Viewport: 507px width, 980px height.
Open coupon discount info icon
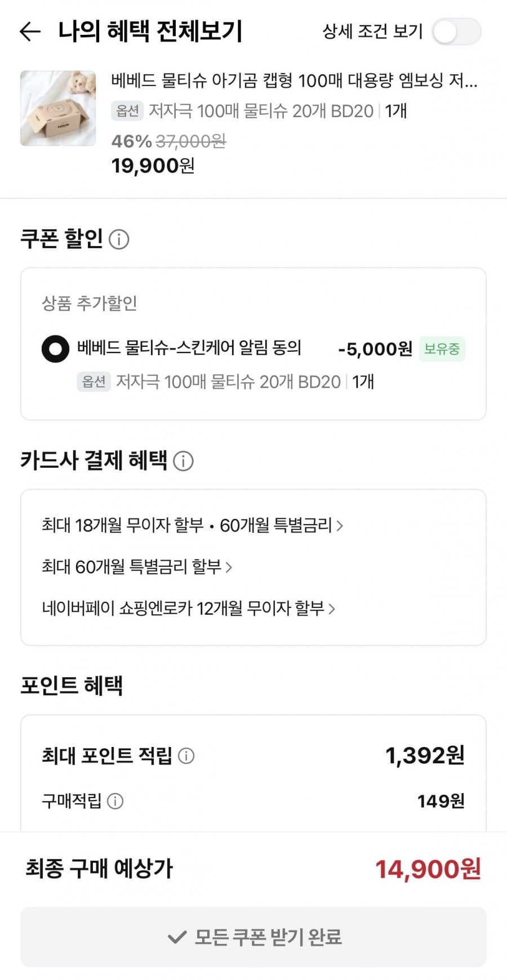(119, 239)
